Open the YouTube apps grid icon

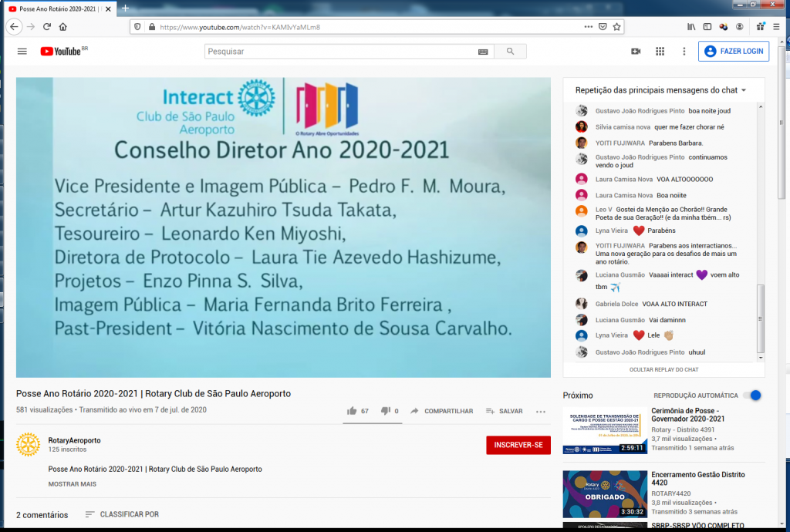[x=660, y=52]
